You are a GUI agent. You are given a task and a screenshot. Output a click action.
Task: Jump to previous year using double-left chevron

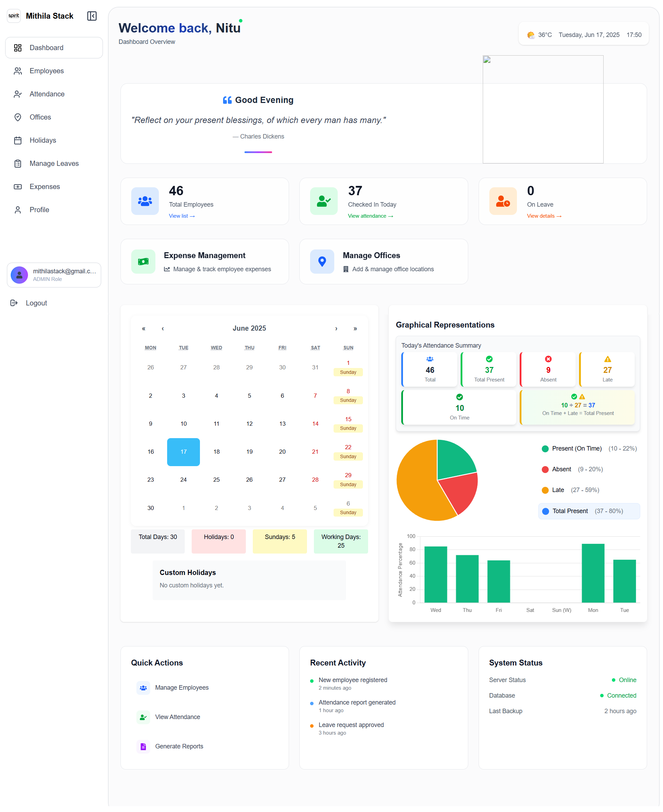[144, 328]
